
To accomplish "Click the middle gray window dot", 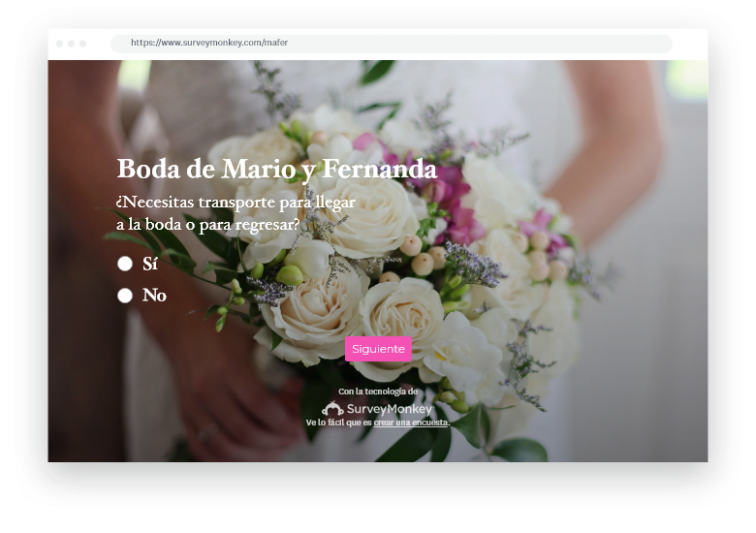I will [72, 44].
